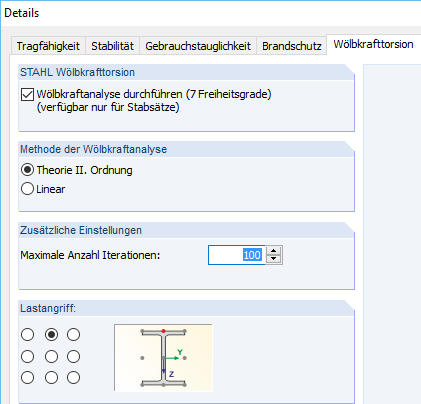Select middle-right Lastangriff load point
This screenshot has height=404, width=421.
[73, 357]
